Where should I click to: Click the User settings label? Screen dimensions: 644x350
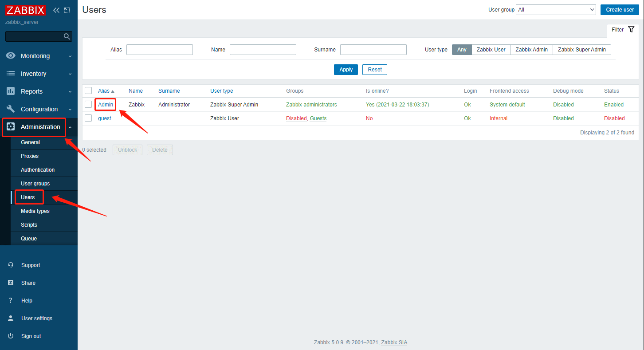click(37, 319)
